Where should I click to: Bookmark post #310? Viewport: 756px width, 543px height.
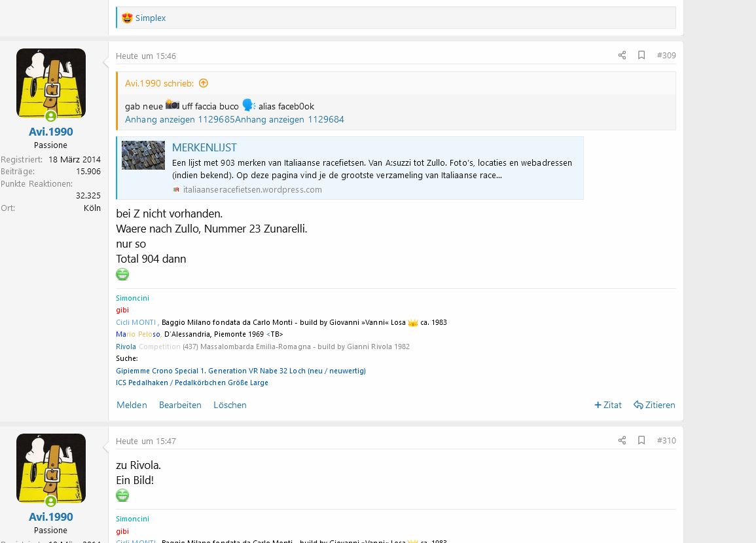click(x=641, y=441)
